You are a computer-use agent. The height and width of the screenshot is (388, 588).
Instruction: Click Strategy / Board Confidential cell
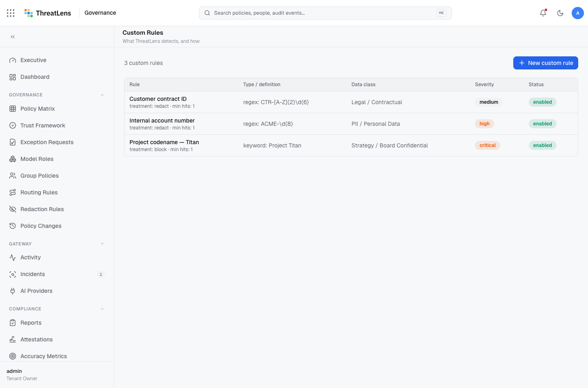(x=390, y=146)
